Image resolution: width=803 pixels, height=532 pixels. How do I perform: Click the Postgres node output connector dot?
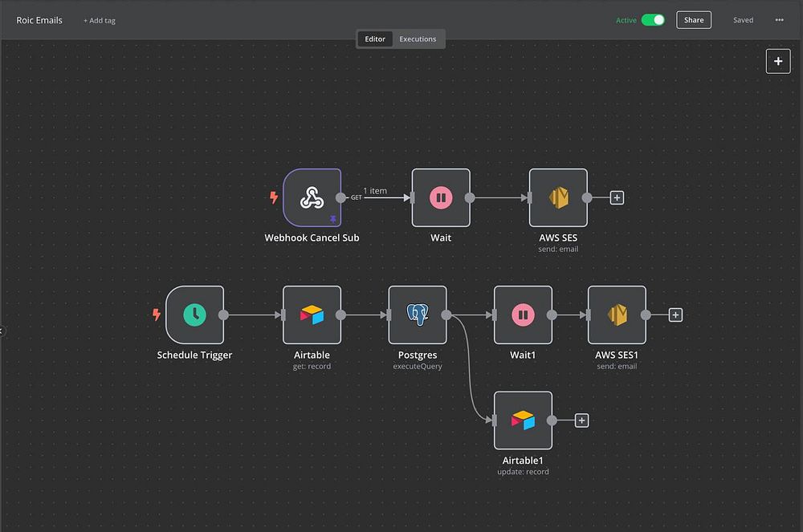(x=446, y=315)
